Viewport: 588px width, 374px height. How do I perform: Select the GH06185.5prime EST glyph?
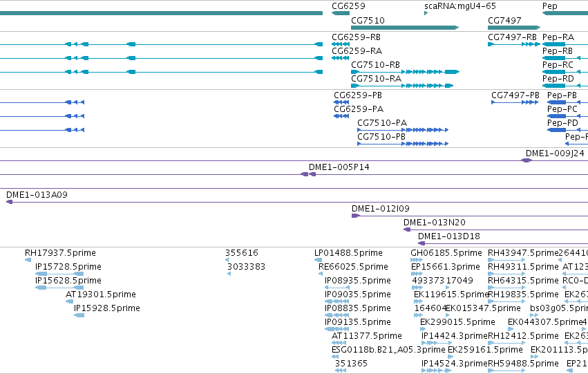(x=417, y=259)
